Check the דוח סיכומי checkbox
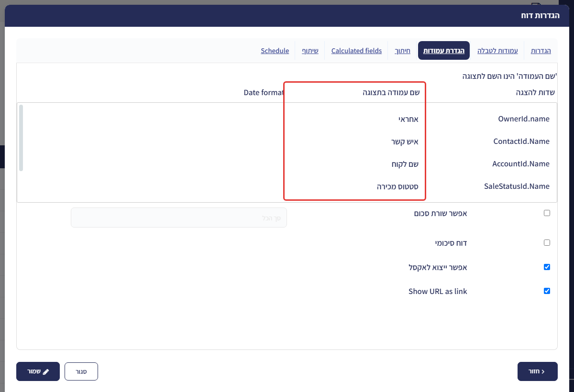574x392 pixels. pyautogui.click(x=547, y=243)
